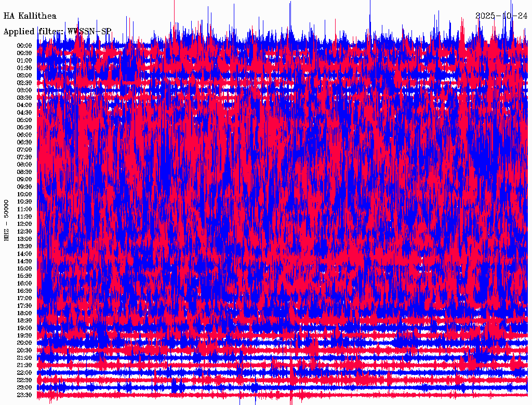The height and width of the screenshot is (405, 532).
Task: Select the 16:00 time label
Action: [x=24, y=283]
